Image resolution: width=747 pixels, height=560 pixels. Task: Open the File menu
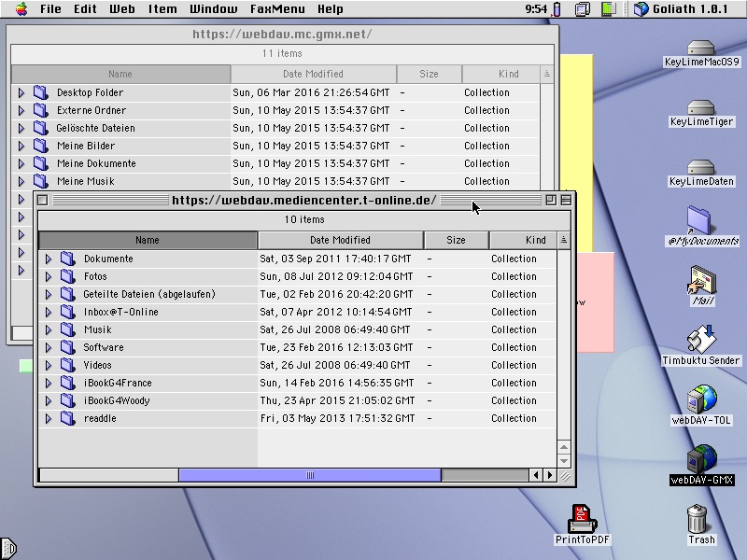pyautogui.click(x=50, y=9)
